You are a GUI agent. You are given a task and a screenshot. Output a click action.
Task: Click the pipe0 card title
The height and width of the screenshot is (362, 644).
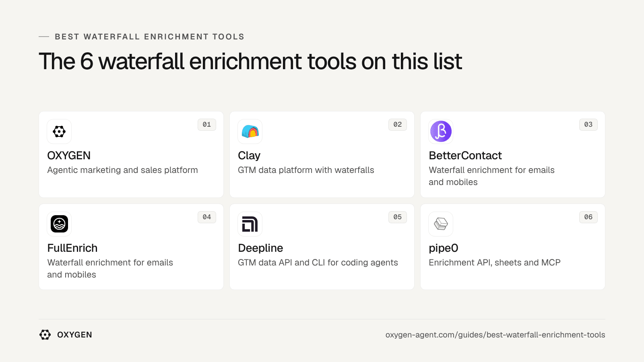pos(444,248)
